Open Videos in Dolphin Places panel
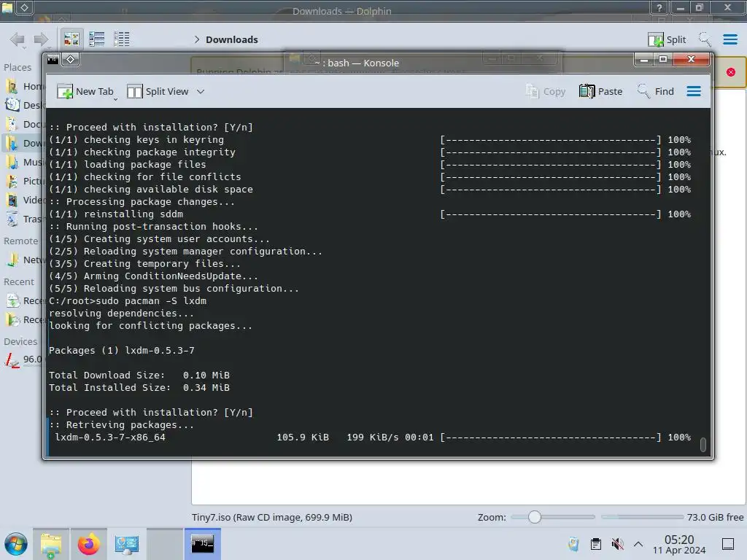 coord(24,200)
